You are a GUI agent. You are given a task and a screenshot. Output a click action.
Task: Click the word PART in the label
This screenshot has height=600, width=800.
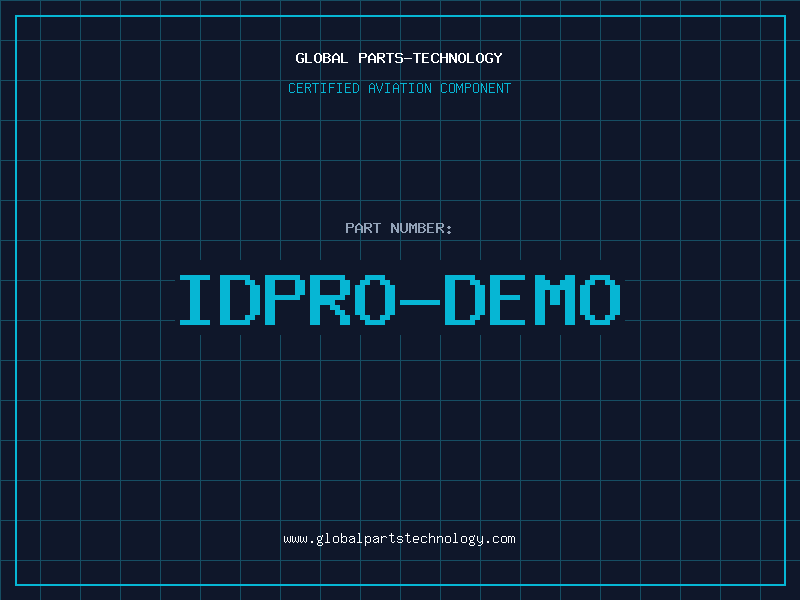[363, 229]
